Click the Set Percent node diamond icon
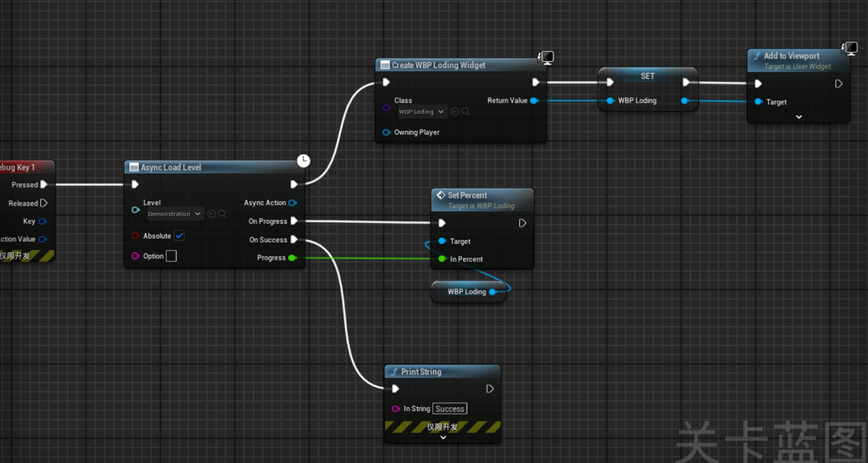The height and width of the screenshot is (463, 868). coord(440,195)
